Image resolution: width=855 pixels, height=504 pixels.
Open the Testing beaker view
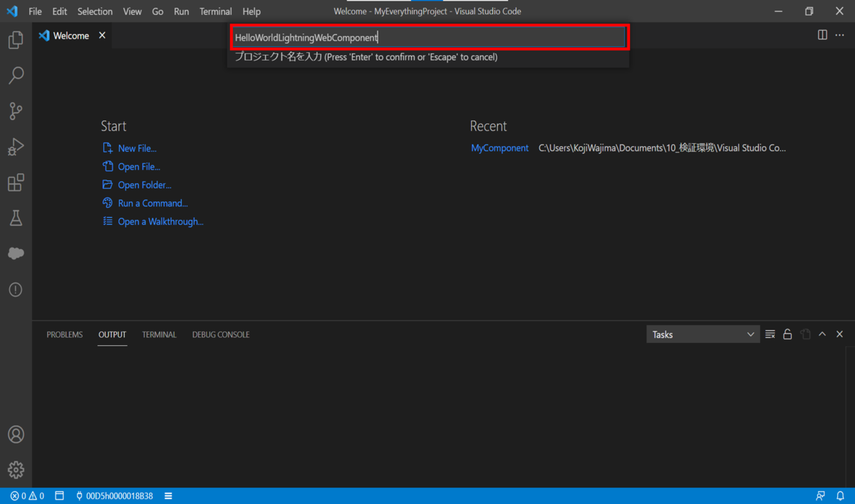[16, 218]
